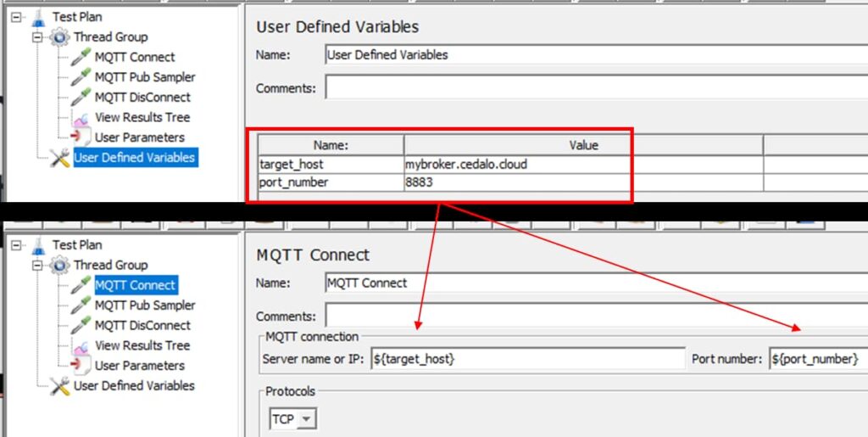Select User Parameters in the upper tree
868x437 pixels.
pos(140,137)
